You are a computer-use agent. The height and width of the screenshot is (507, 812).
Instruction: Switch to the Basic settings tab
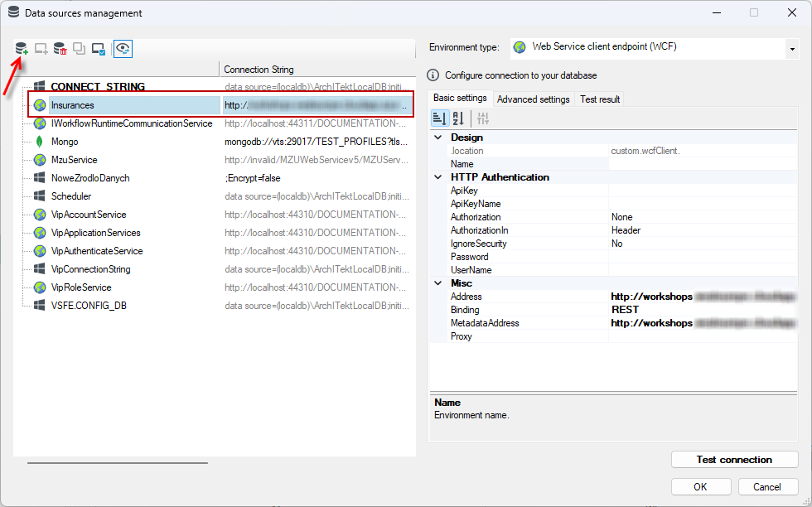[460, 98]
